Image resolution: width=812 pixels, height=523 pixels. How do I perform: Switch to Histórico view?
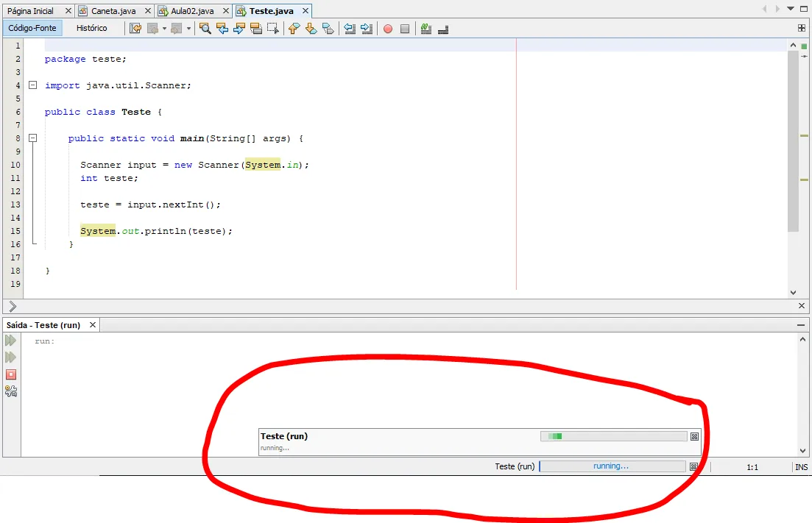(92, 28)
